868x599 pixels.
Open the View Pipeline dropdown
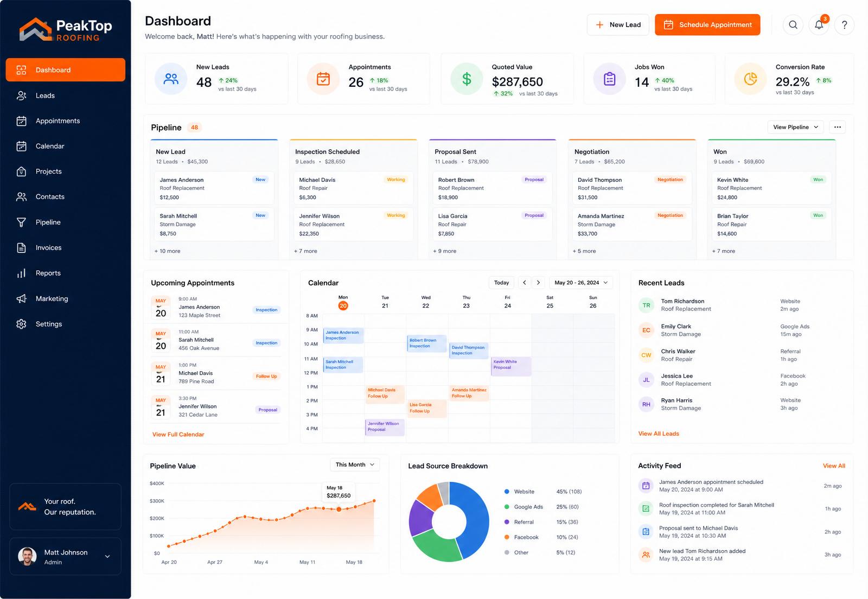click(x=796, y=127)
